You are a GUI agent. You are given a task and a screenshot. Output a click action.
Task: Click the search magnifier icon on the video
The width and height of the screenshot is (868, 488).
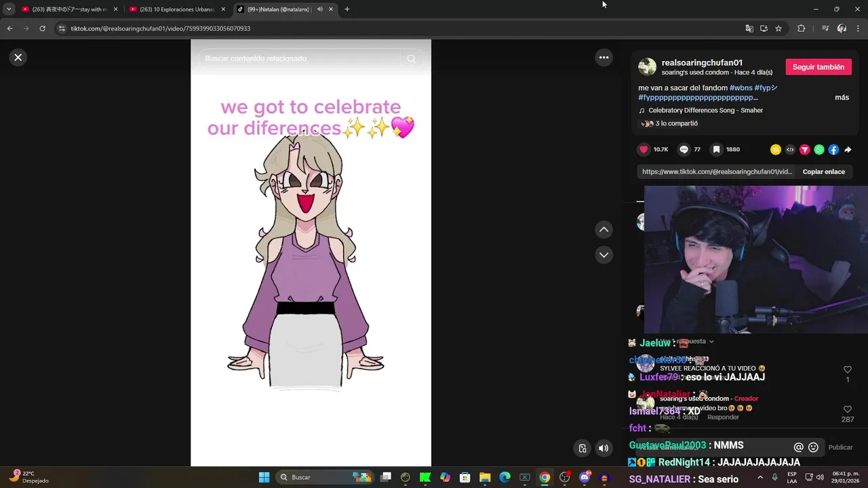[412, 59]
